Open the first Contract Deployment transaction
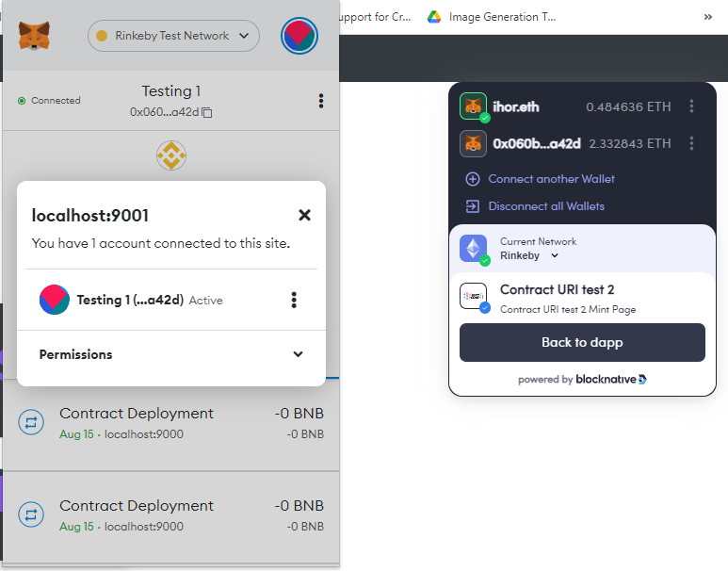This screenshot has height=571, width=728. point(171,424)
